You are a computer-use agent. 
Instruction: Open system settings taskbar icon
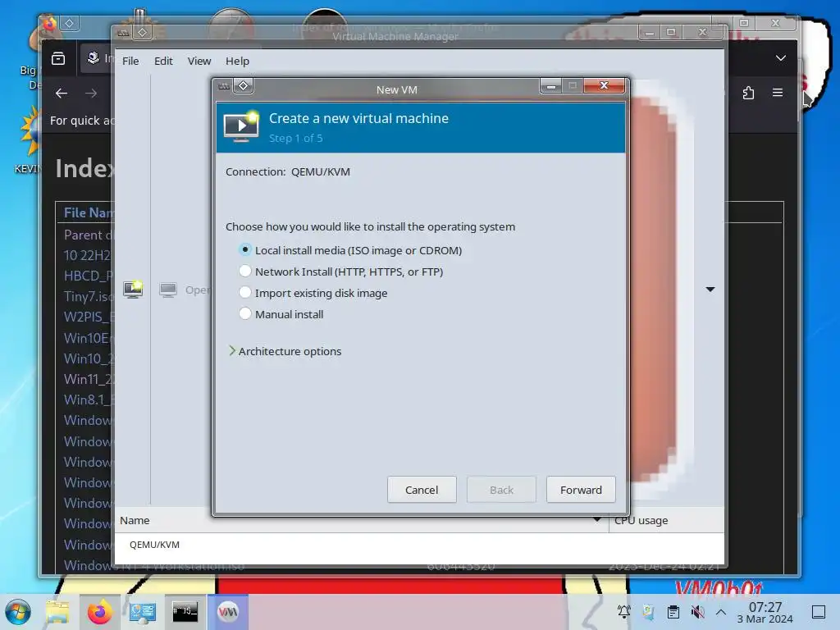point(142,612)
